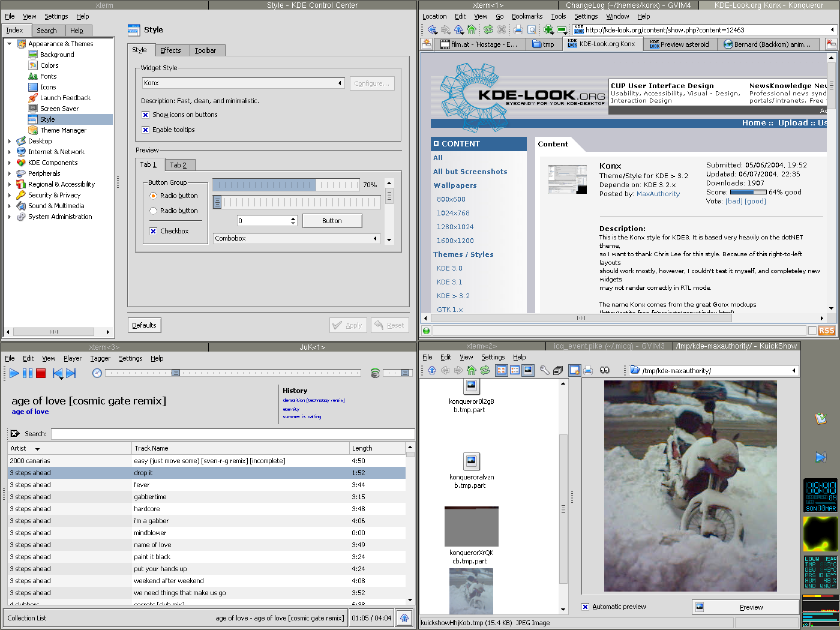The height and width of the screenshot is (630, 840).
Task: Expand the Internet & Network tree node
Action: tap(10, 152)
